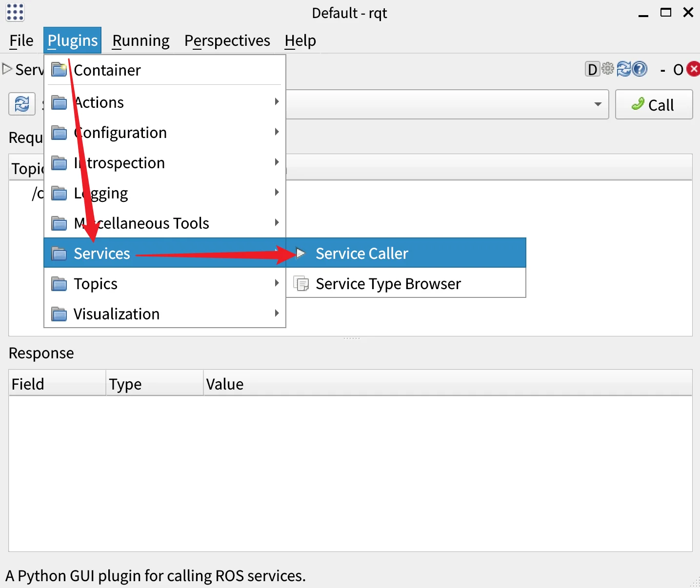The height and width of the screenshot is (588, 700).
Task: Select Service Type Browser plugin
Action: pos(388,284)
